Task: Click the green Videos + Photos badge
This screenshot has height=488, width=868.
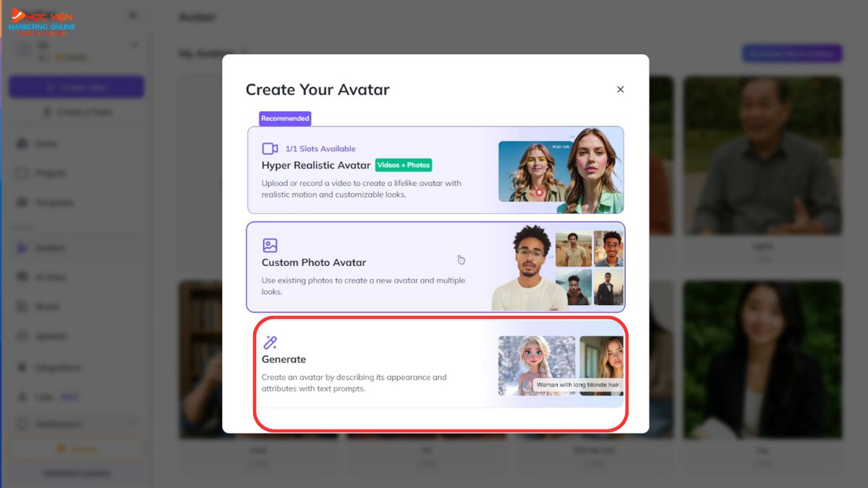Action: [404, 165]
